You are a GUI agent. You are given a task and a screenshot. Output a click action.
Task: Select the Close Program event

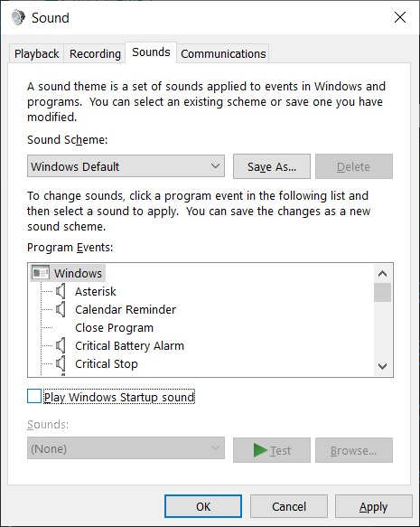point(114,328)
